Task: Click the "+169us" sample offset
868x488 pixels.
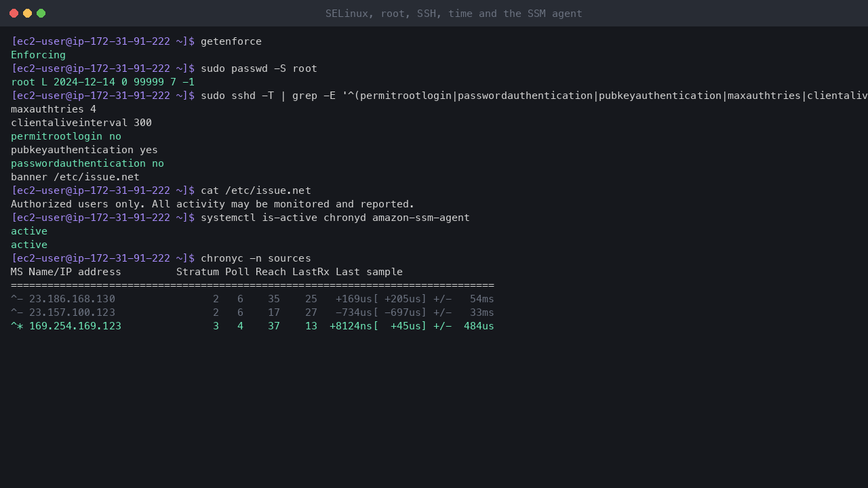Action: 354,299
